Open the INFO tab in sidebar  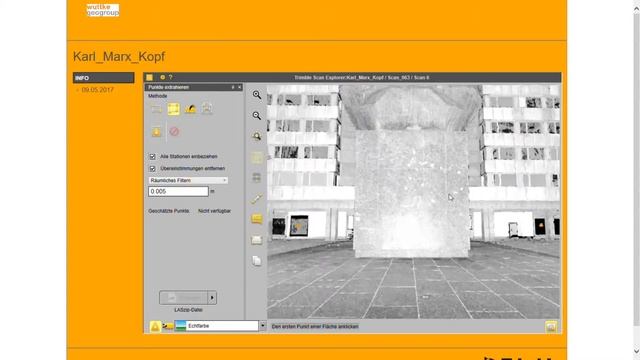click(x=104, y=78)
